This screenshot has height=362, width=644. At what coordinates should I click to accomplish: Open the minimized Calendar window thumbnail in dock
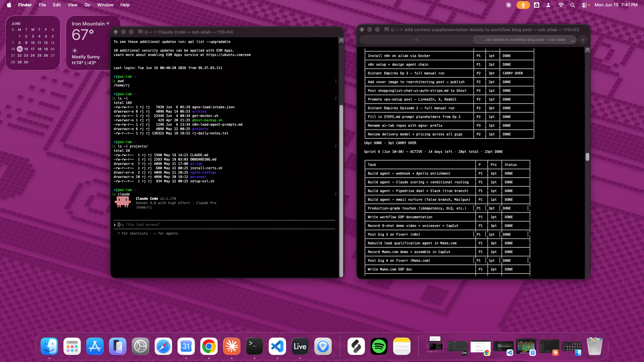(x=526, y=346)
